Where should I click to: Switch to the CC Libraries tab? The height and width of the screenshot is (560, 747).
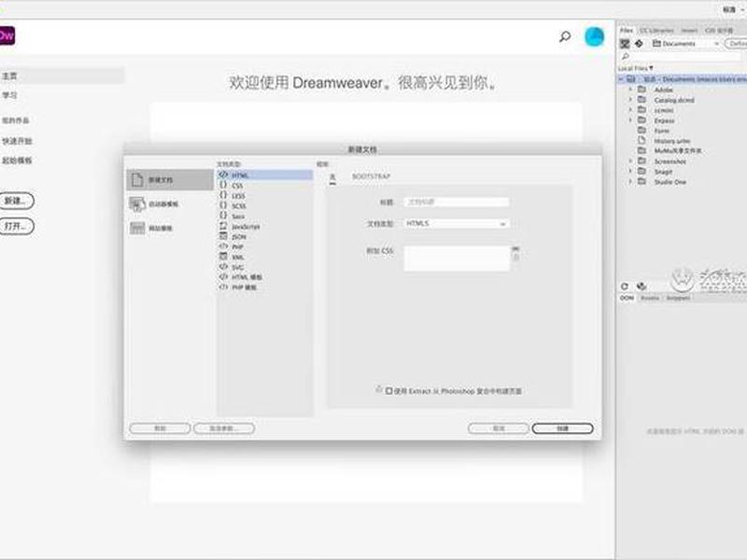pos(656,31)
